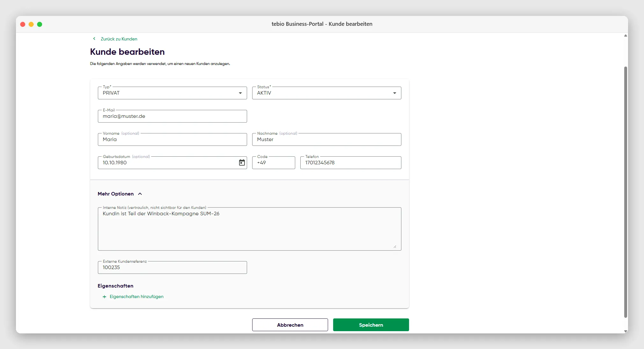Open the calendar picker for Geburtsdatum
644x349 pixels.
(242, 163)
